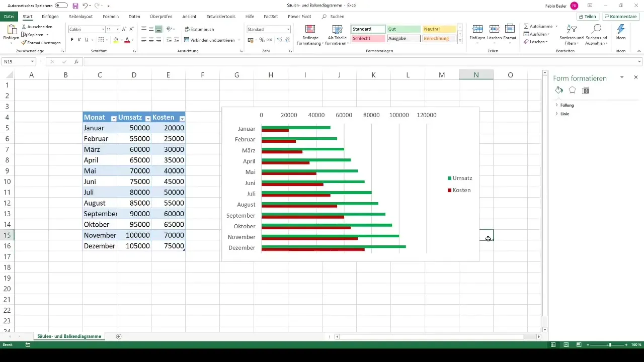Switch to the Formeln tab

coord(111,17)
